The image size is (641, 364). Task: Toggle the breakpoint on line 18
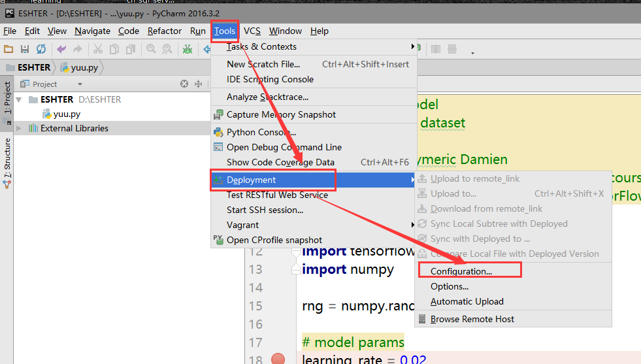tap(278, 358)
